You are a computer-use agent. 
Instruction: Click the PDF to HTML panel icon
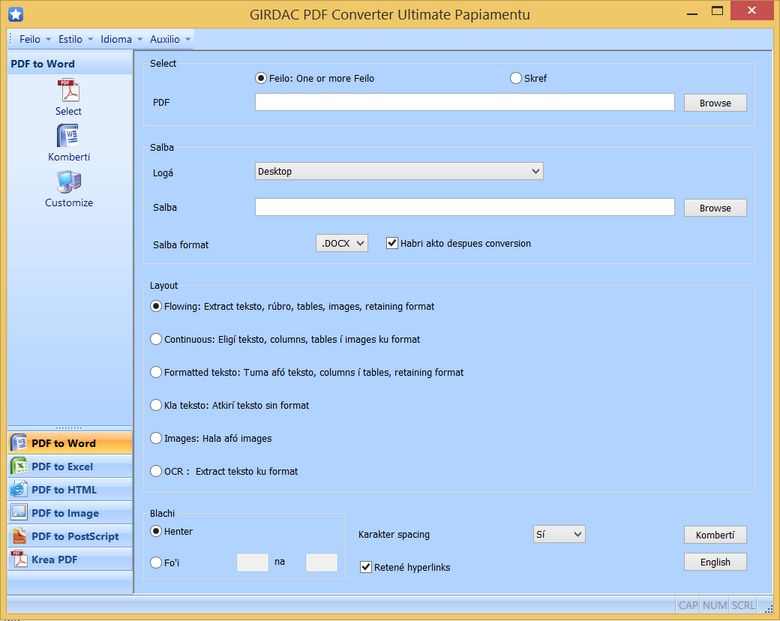pyautogui.click(x=19, y=490)
